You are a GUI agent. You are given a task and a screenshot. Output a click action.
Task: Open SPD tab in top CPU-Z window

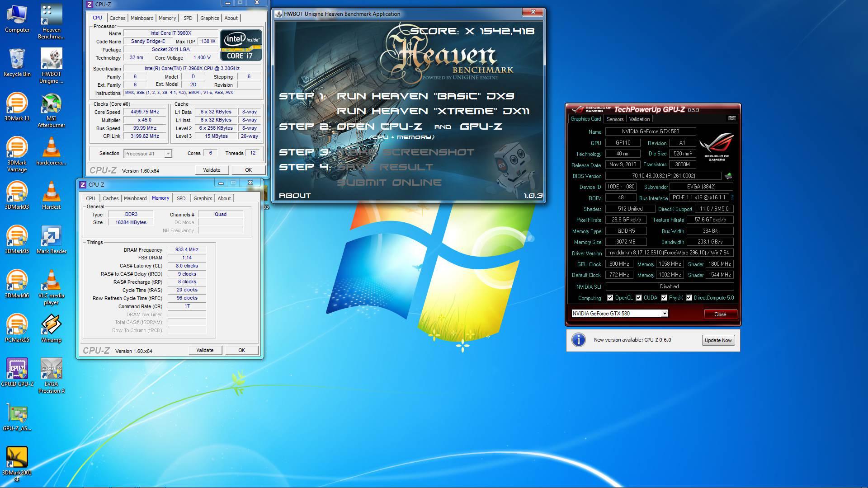(x=188, y=18)
